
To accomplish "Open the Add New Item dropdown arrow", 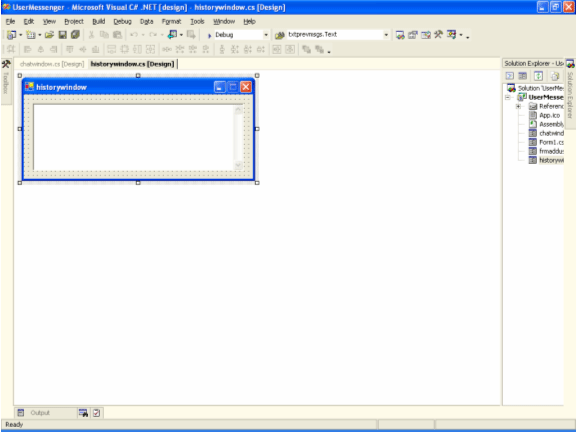I will [x=40, y=35].
